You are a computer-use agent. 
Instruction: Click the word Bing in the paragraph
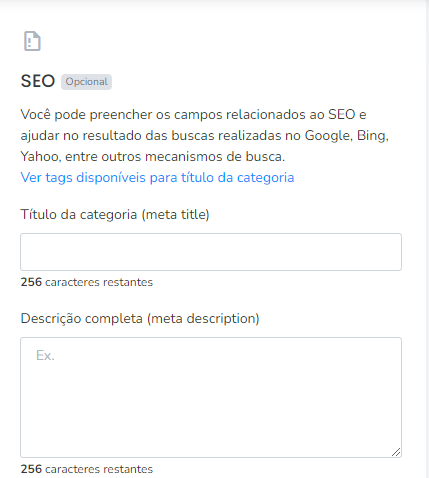coord(371,136)
